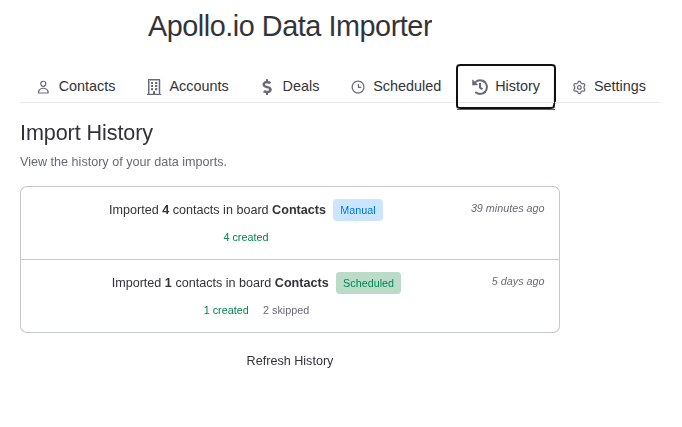Click the "4 created" status text

tap(246, 237)
